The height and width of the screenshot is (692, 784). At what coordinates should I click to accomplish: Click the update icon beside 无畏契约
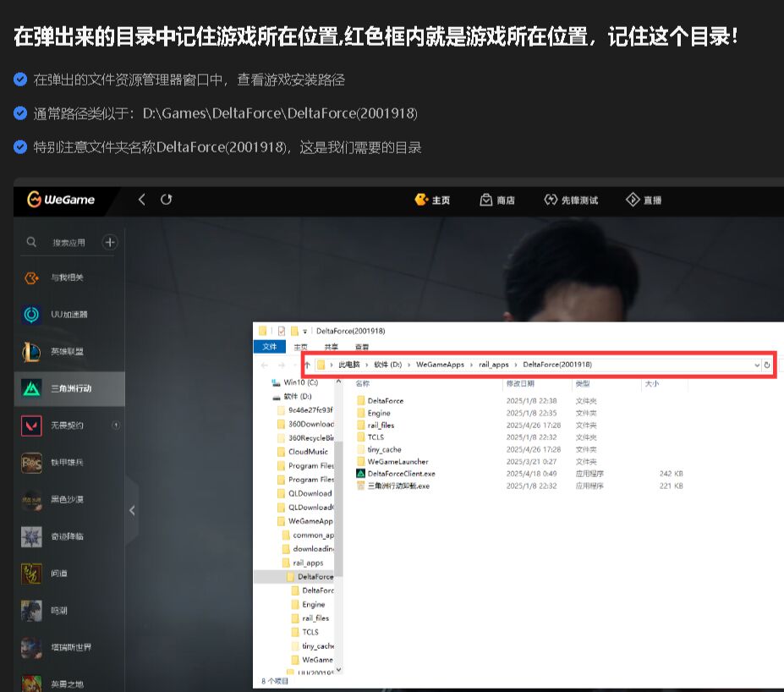pos(116,426)
